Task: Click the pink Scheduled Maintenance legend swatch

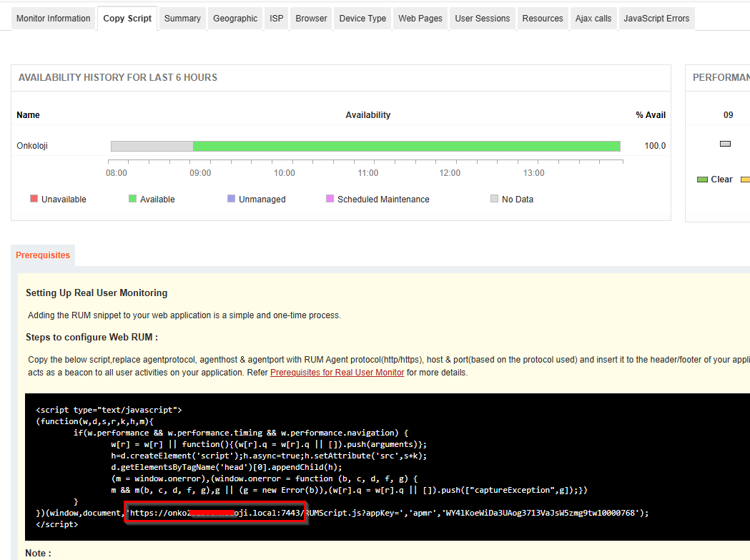Action: point(330,199)
